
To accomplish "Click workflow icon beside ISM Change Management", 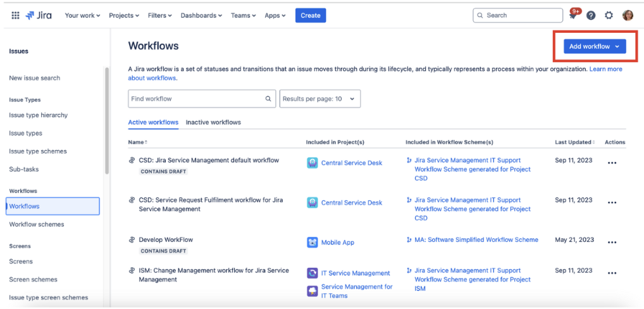I will (x=132, y=270).
